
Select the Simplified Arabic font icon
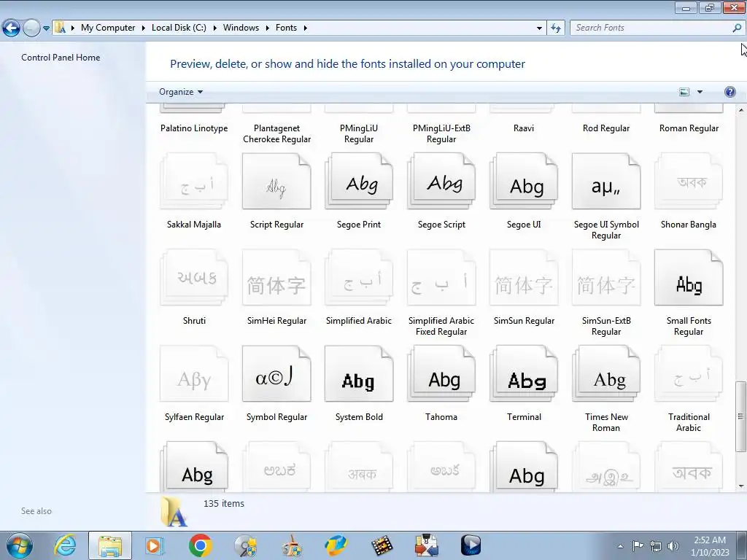(x=359, y=278)
